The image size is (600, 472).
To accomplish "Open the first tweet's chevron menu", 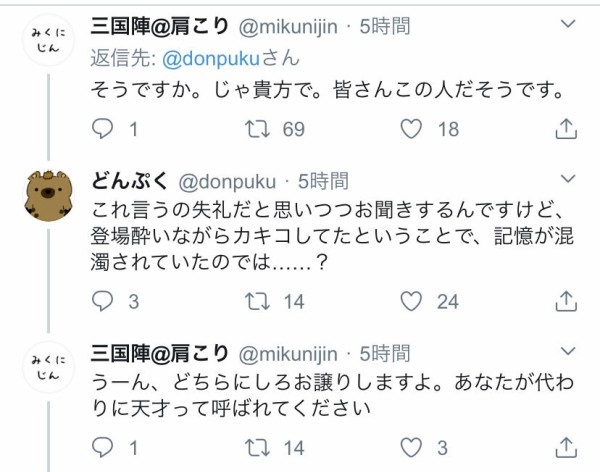I will point(567,22).
